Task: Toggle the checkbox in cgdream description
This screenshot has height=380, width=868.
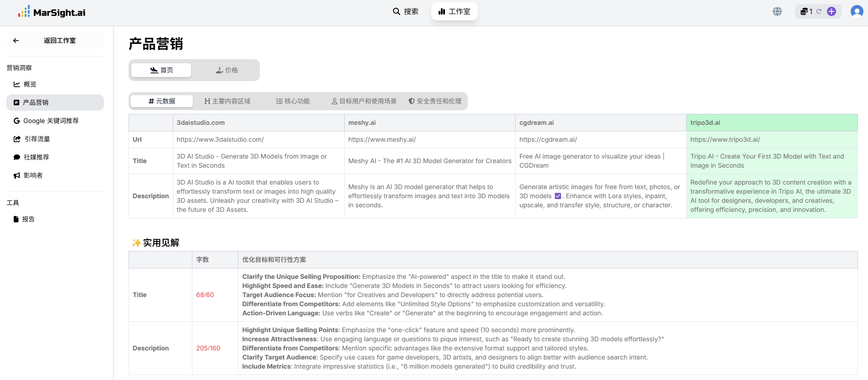Action: click(x=558, y=196)
